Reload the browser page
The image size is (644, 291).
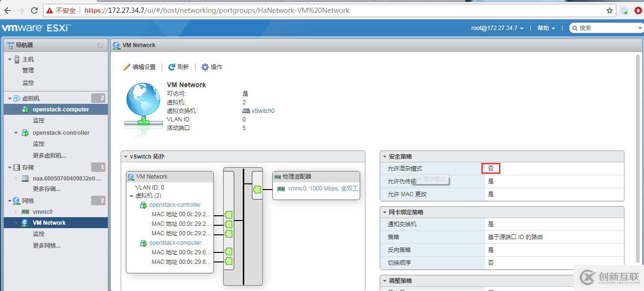(x=34, y=10)
